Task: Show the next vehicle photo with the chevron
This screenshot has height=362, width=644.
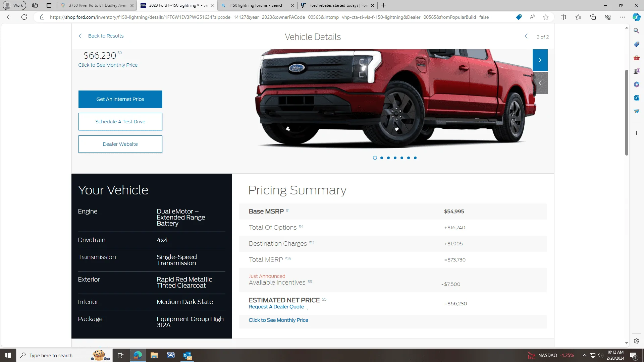Action: pos(540,60)
